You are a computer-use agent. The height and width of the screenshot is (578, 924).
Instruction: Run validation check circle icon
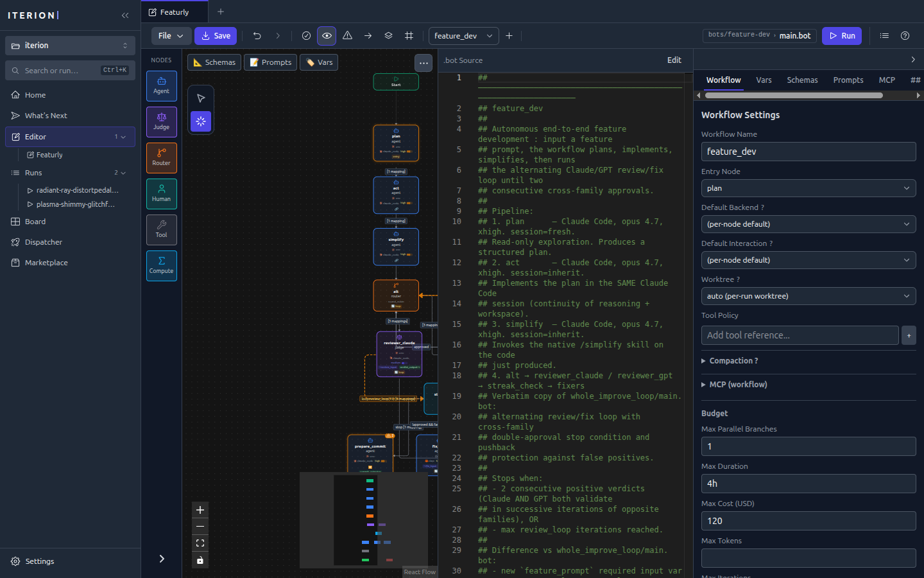306,36
